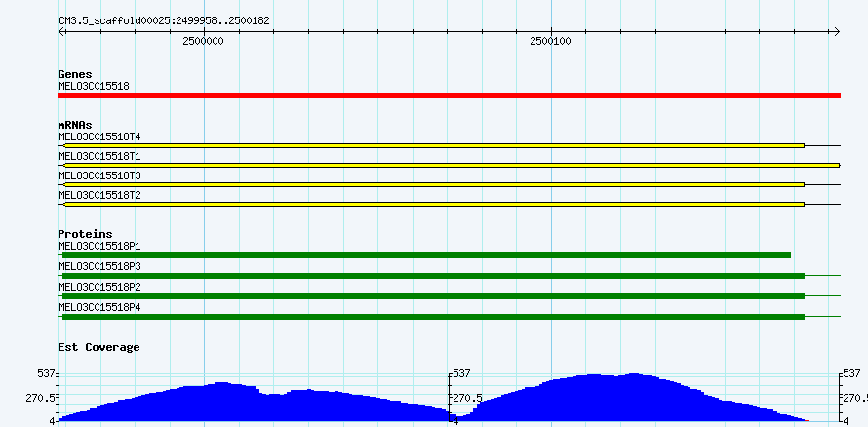The height and width of the screenshot is (427, 868).
Task: Click the MELO3C015518P1 label text
Action: (x=99, y=246)
